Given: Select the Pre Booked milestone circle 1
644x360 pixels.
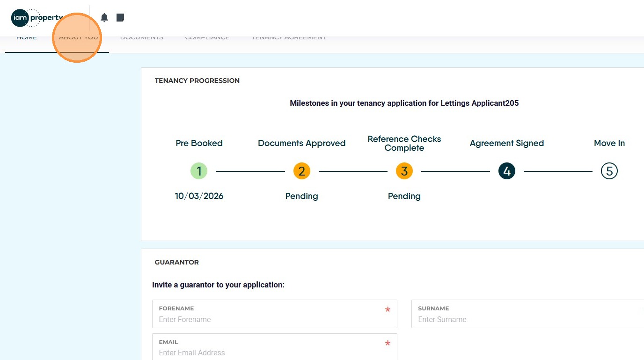Looking at the screenshot, I should tap(199, 171).
